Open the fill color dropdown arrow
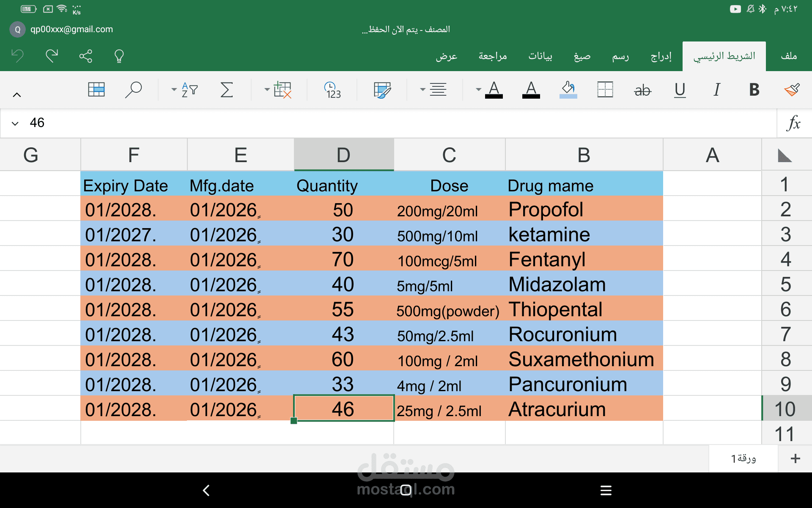The image size is (812, 508). coord(478,90)
